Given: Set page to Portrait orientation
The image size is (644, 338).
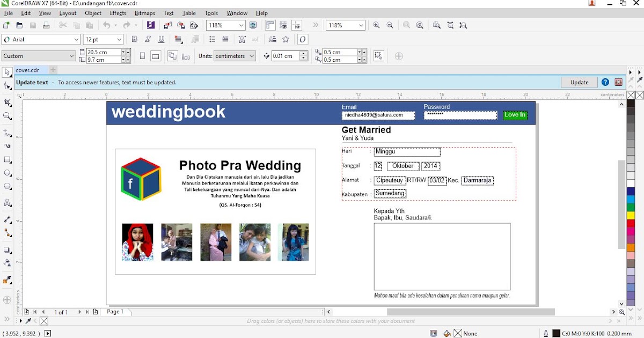Looking at the screenshot, I should pos(142,56).
